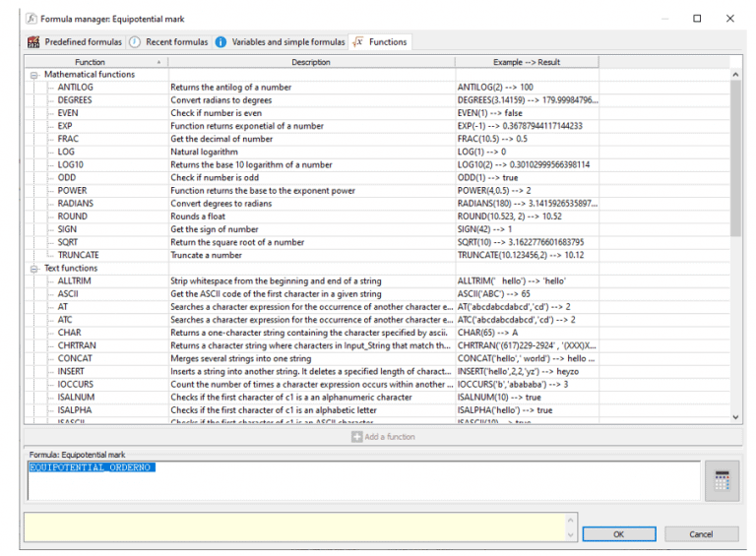Select the EVEN function
The image size is (756, 556).
[68, 113]
